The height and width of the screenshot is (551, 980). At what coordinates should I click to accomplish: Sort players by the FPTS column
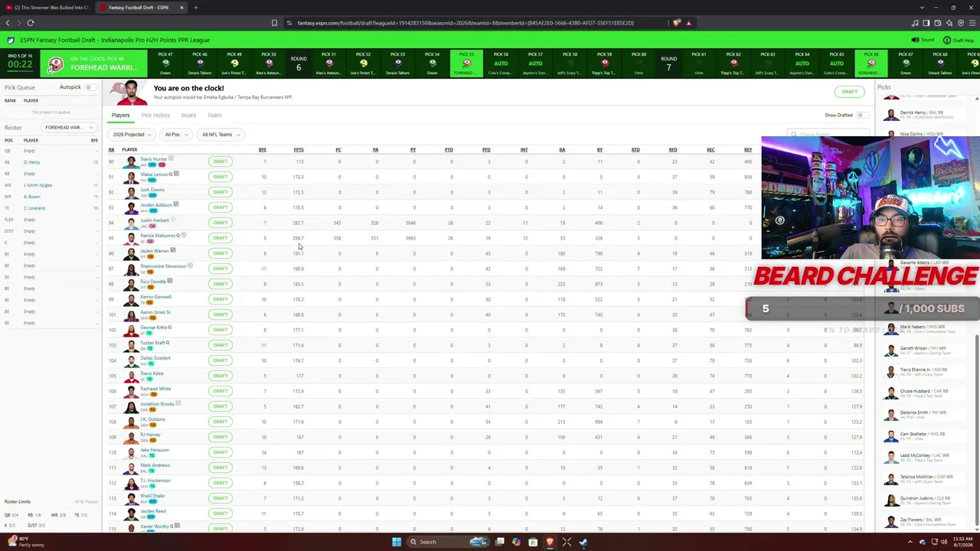click(x=299, y=150)
